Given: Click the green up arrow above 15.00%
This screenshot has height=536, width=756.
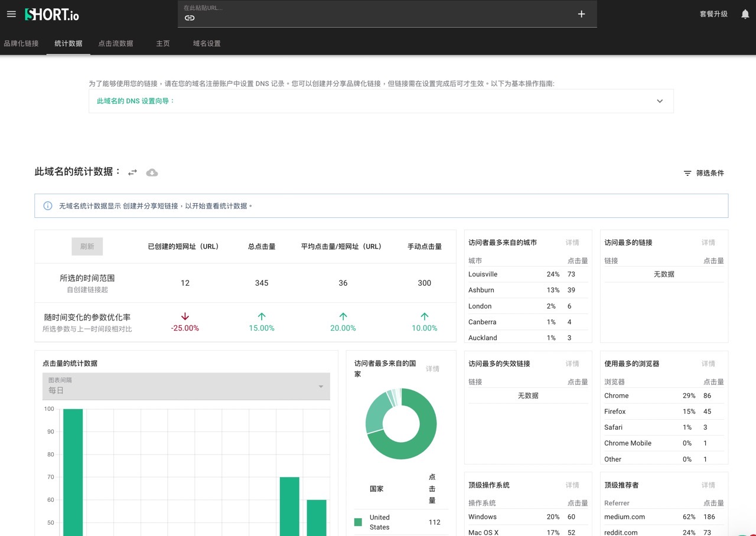Looking at the screenshot, I should (262, 316).
